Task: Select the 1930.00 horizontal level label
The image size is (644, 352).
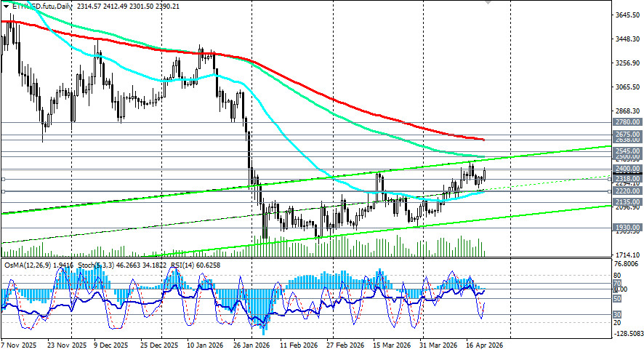Action: (x=627, y=227)
